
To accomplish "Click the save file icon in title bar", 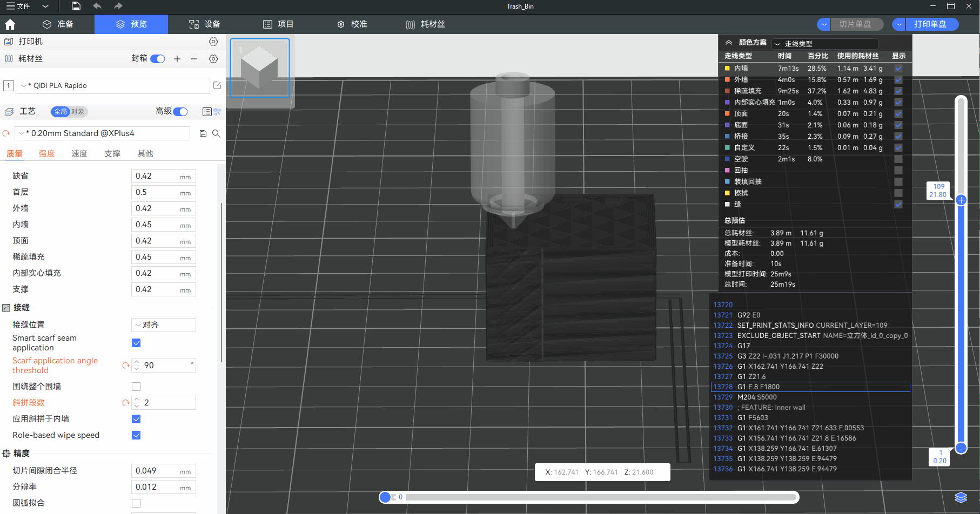I will coord(76,6).
